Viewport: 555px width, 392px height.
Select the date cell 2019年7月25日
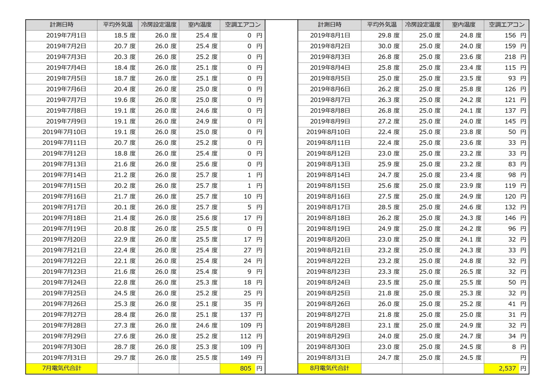pyautogui.click(x=62, y=293)
